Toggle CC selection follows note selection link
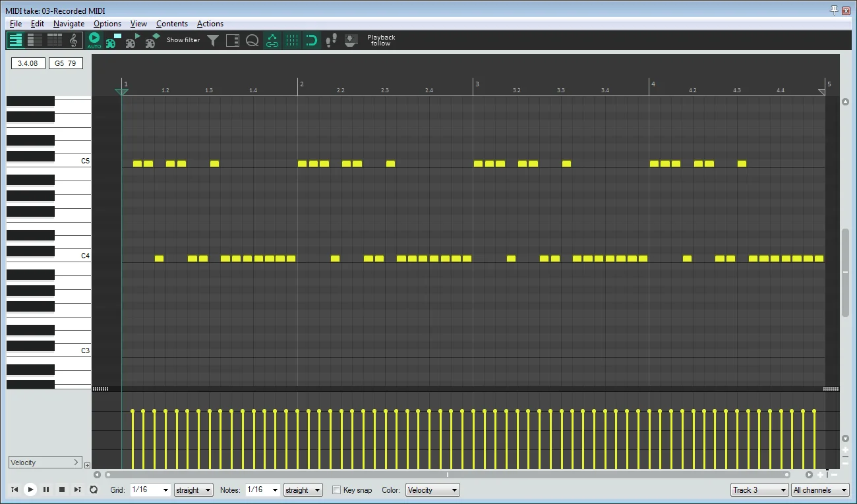The image size is (857, 504). pos(272,40)
